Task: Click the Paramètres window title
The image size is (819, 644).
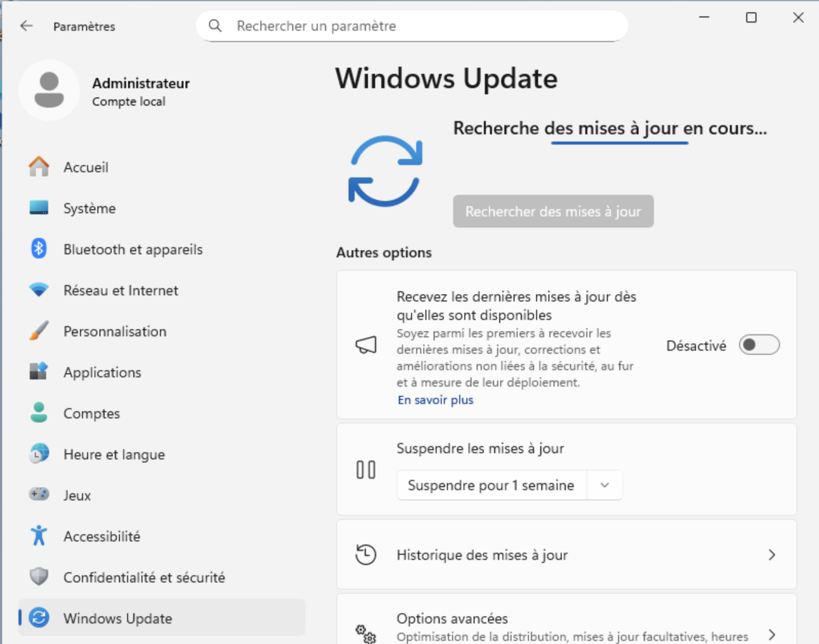Action: 84,27
